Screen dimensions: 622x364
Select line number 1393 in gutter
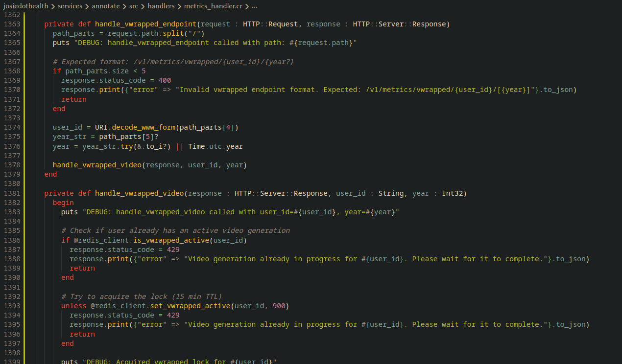[12, 306]
